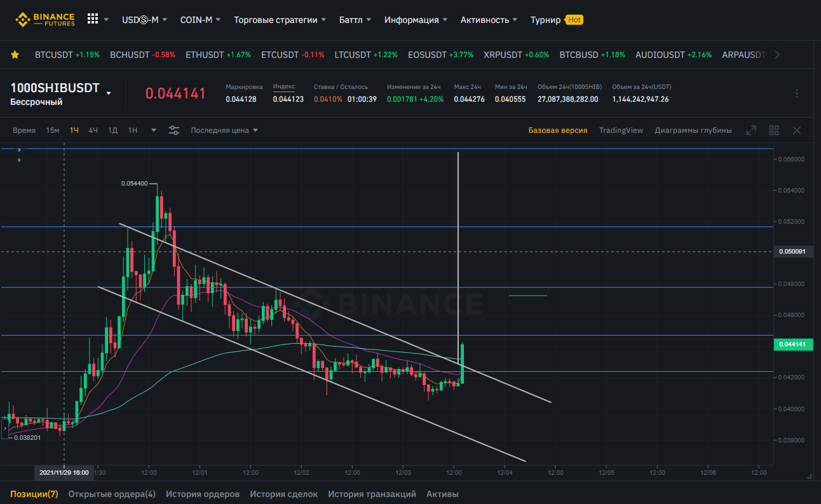821x504 pixels.
Task: Select 1Ч chart interval
Action: 74,130
